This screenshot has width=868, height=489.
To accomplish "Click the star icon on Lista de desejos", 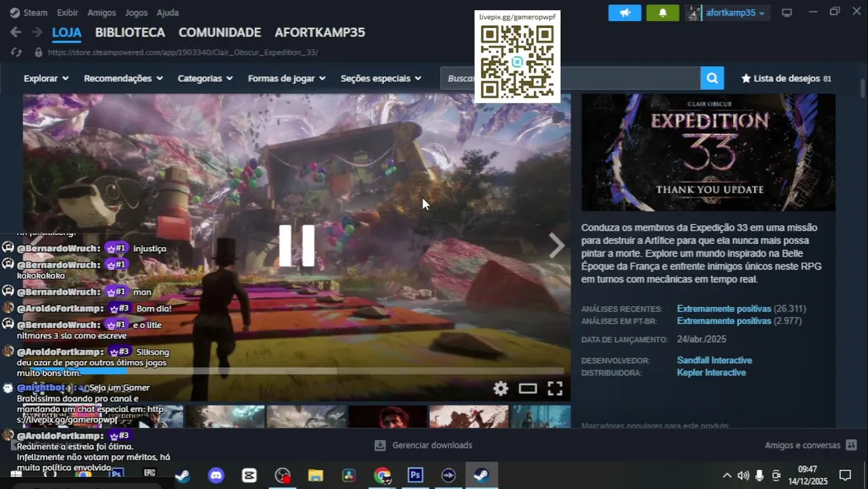I will [x=746, y=78].
